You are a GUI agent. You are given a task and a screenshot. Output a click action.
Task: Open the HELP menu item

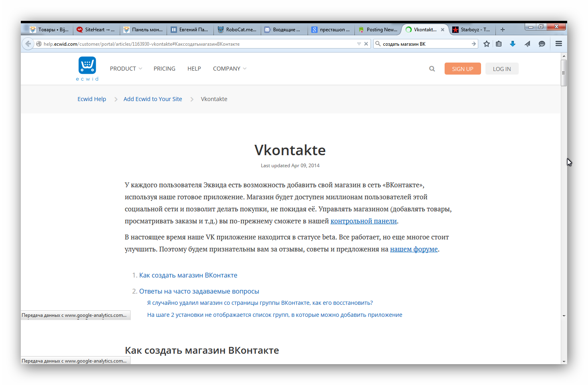point(194,69)
